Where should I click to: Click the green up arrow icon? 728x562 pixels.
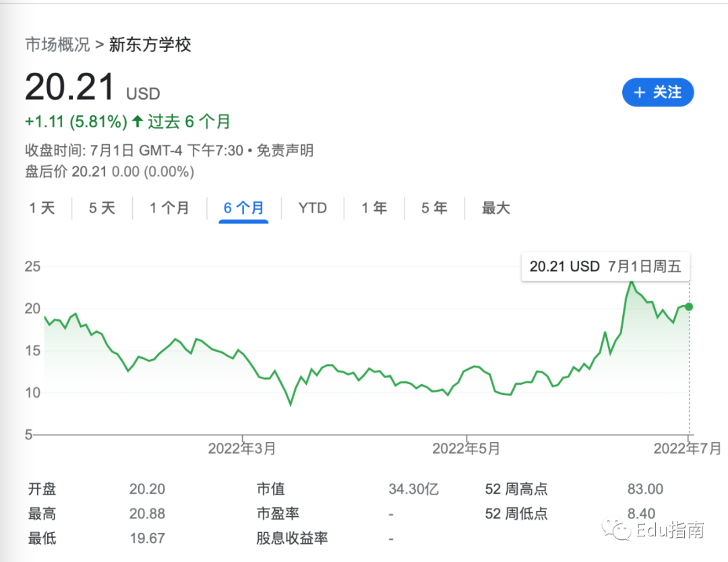pos(138,122)
